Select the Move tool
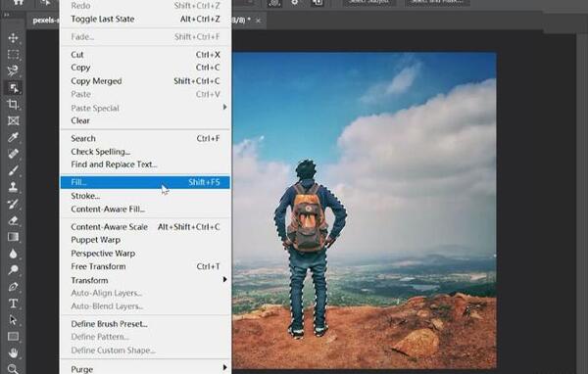The image size is (588, 374). click(13, 38)
